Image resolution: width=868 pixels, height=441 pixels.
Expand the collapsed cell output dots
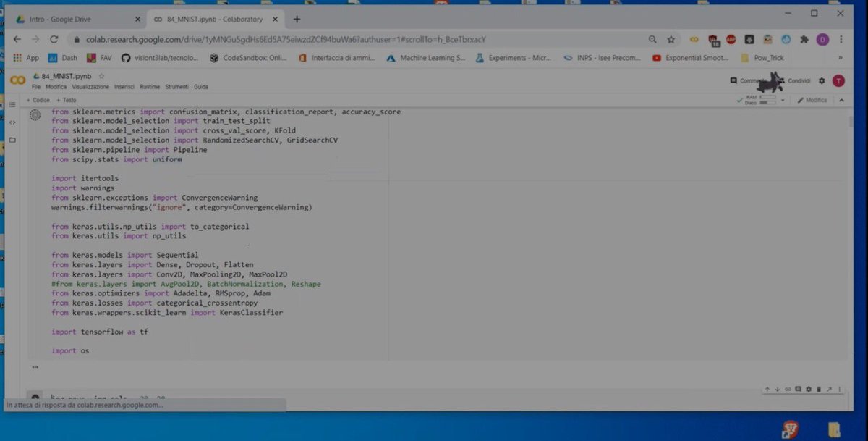coord(35,367)
